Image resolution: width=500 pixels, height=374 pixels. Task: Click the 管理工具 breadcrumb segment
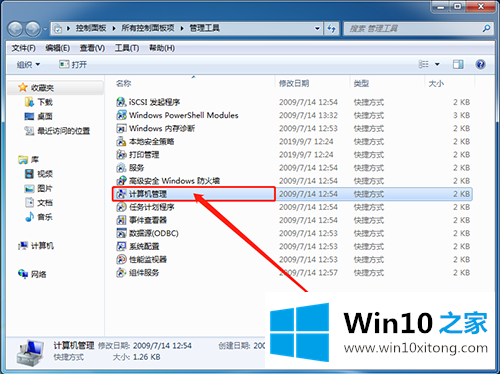tap(205, 28)
